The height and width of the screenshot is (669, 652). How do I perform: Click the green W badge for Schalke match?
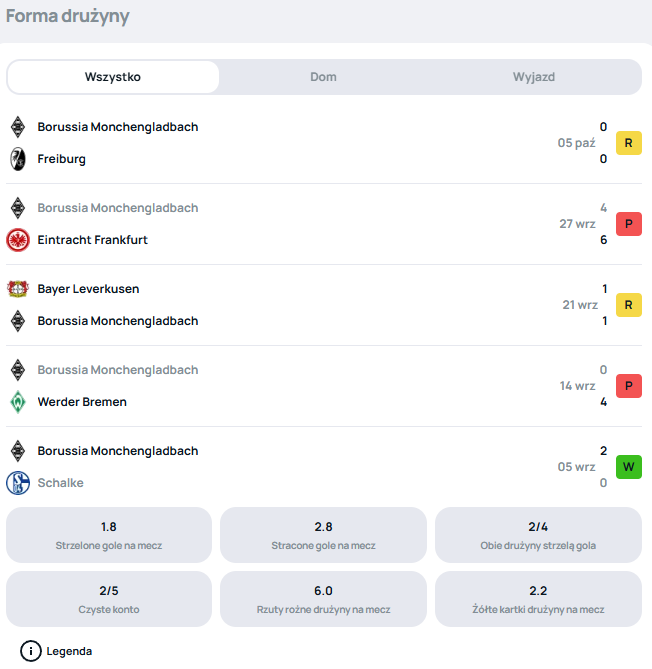[628, 467]
